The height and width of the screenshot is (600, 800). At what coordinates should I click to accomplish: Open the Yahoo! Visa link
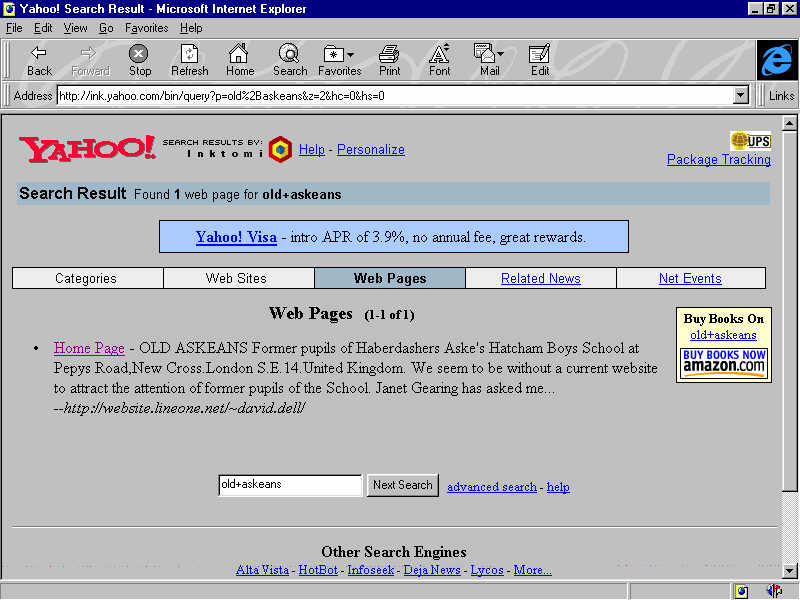pyautogui.click(x=236, y=237)
